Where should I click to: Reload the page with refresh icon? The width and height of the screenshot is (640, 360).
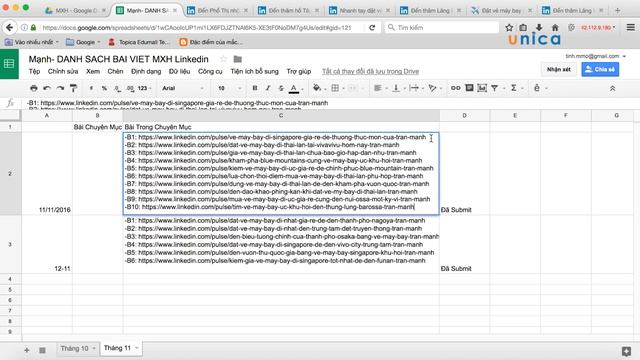[372, 27]
